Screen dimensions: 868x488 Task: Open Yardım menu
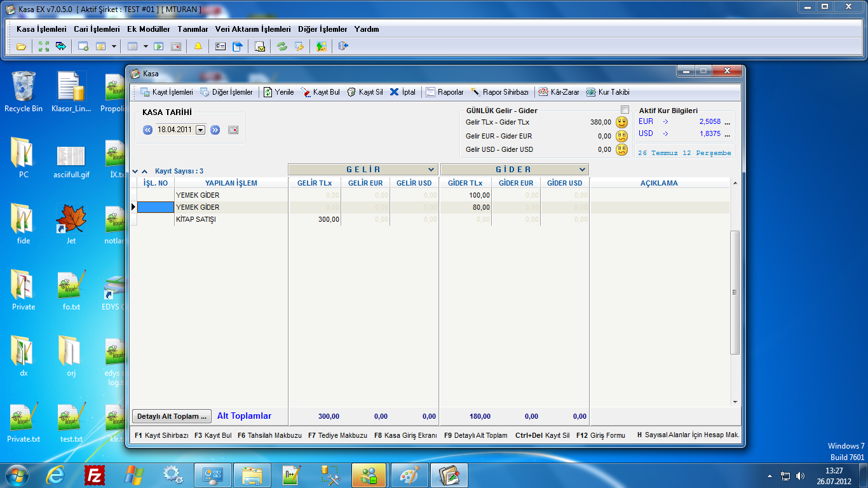point(367,29)
